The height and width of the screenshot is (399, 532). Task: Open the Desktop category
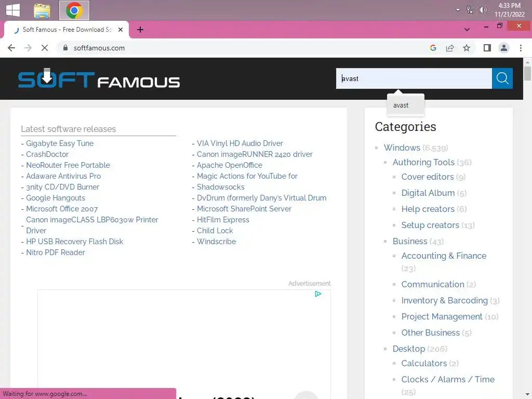[x=409, y=349]
